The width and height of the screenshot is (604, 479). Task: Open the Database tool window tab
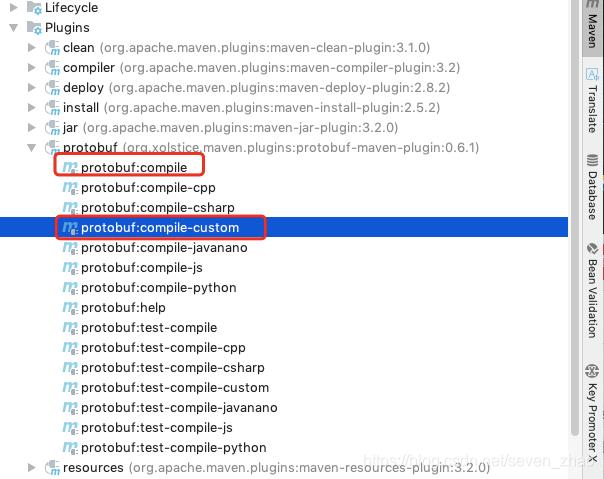coord(592,187)
